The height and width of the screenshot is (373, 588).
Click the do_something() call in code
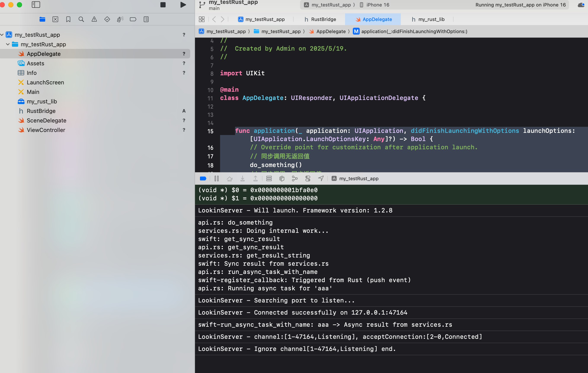coord(276,165)
